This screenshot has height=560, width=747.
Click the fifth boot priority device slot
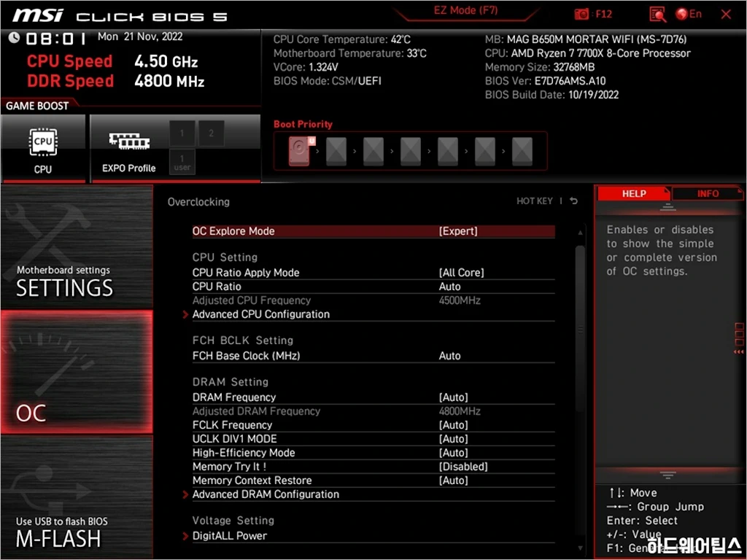(x=448, y=152)
